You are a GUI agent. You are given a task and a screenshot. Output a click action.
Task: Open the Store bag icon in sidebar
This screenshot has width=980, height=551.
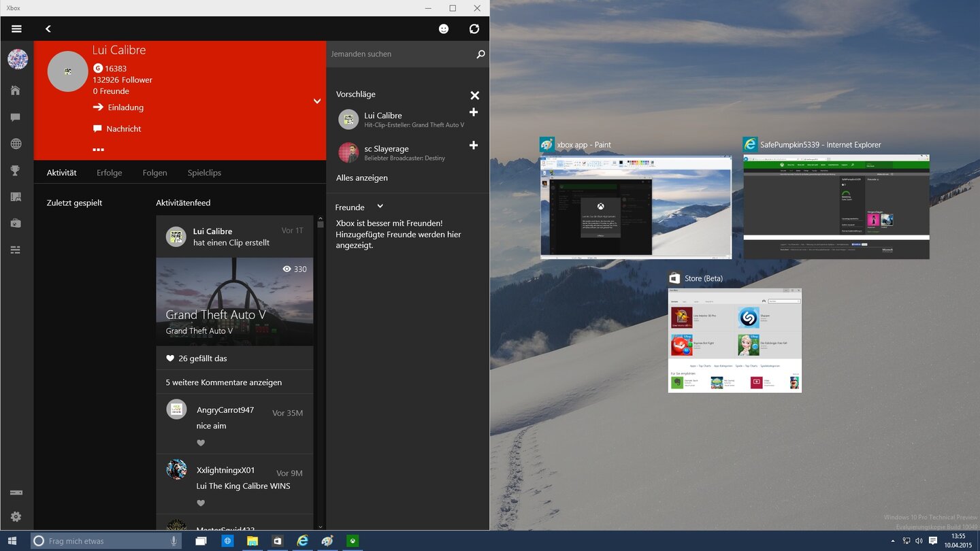tap(16, 223)
